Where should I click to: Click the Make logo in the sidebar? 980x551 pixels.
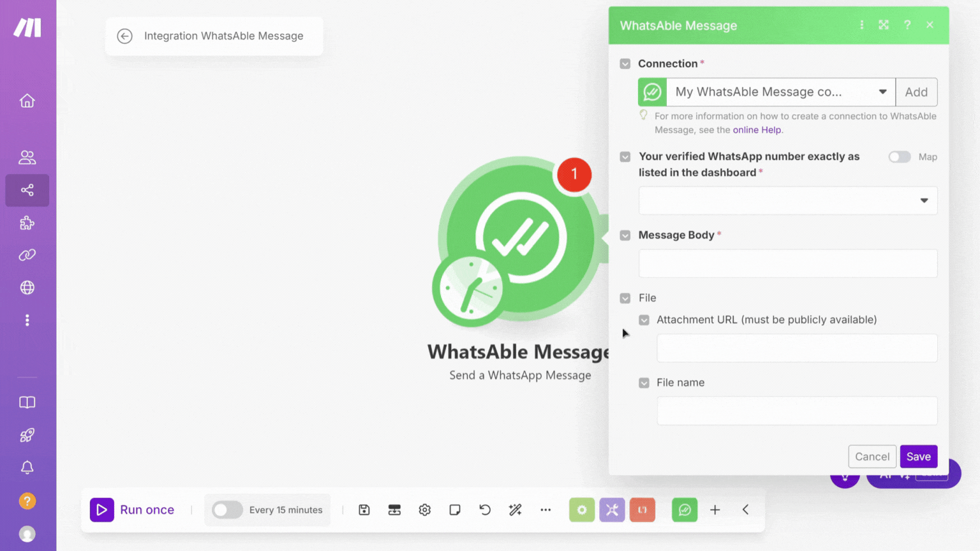pos(27,27)
